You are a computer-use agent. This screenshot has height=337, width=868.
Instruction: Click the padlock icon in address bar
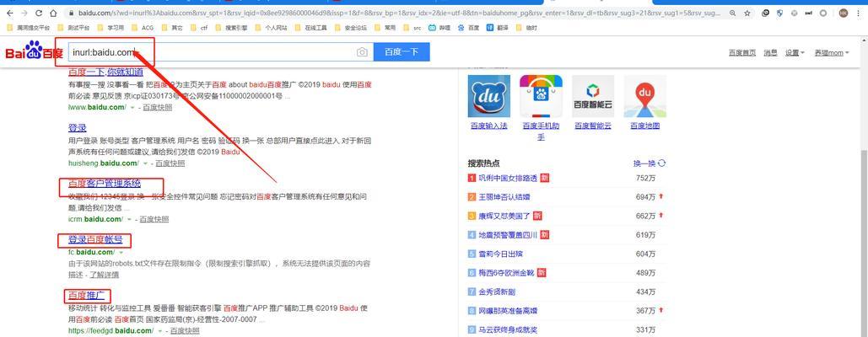(72, 13)
